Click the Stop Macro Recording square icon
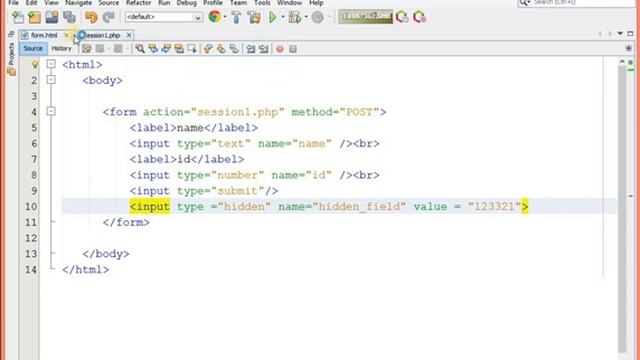640x360 pixels. pyautogui.click(x=293, y=49)
